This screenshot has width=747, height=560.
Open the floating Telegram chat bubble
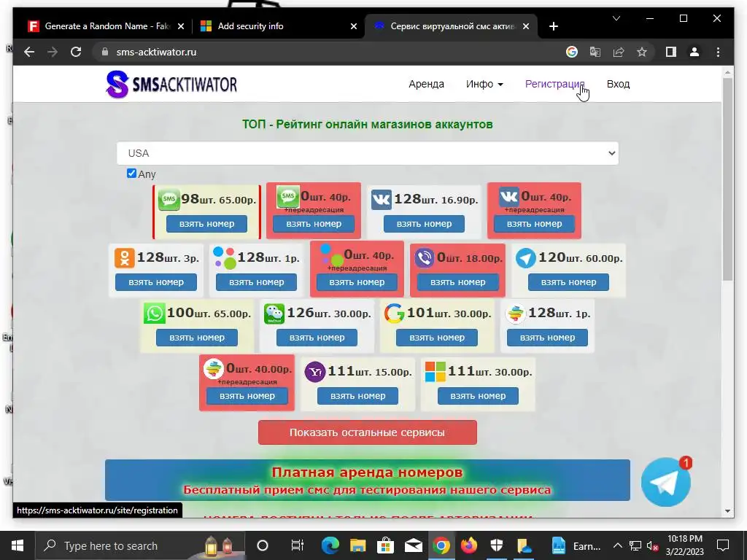point(665,482)
